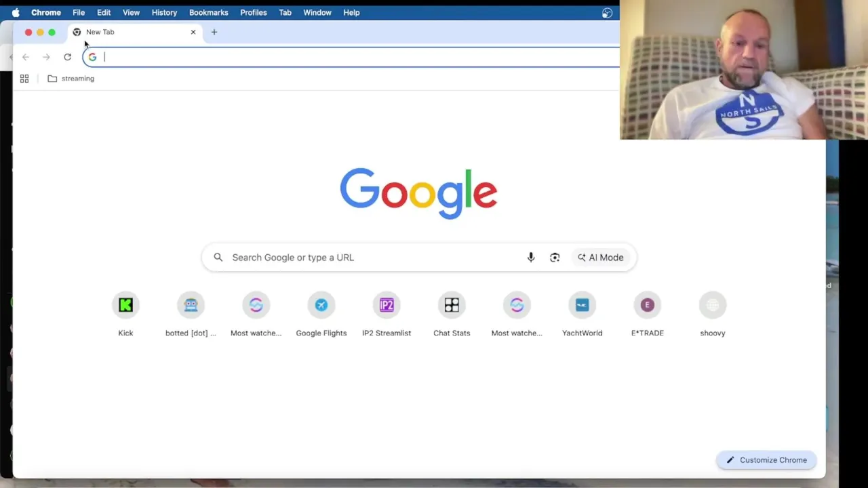The image size is (868, 488).
Task: Click the Apple menu icon
Action: pyautogui.click(x=16, y=12)
